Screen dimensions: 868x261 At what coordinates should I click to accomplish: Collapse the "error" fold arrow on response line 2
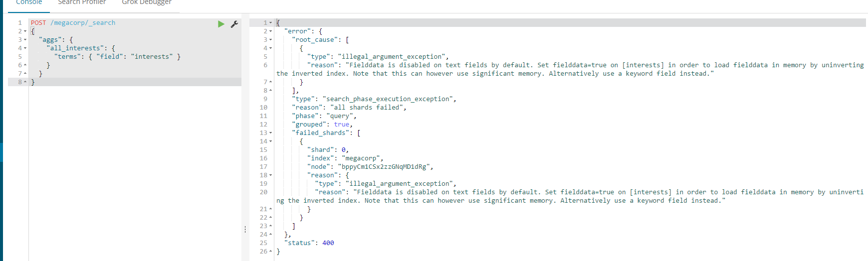pos(271,31)
